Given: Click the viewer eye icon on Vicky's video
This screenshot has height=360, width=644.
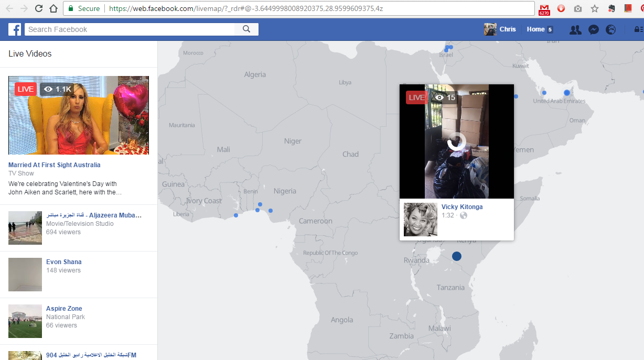Looking at the screenshot, I should (x=439, y=97).
